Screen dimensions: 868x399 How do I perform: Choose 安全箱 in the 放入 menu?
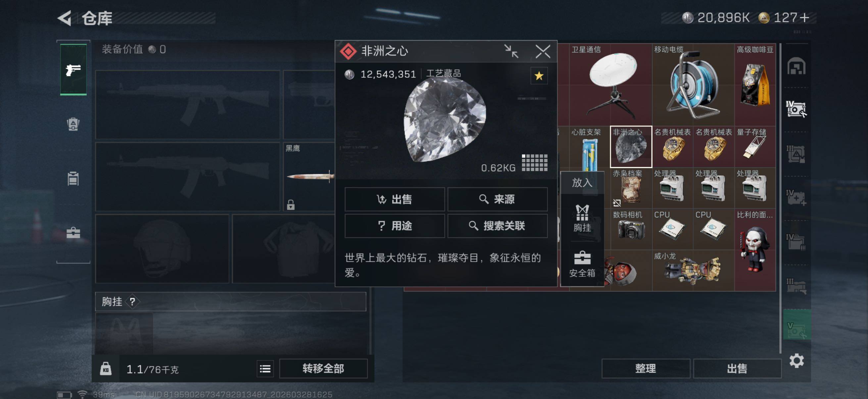[582, 264]
